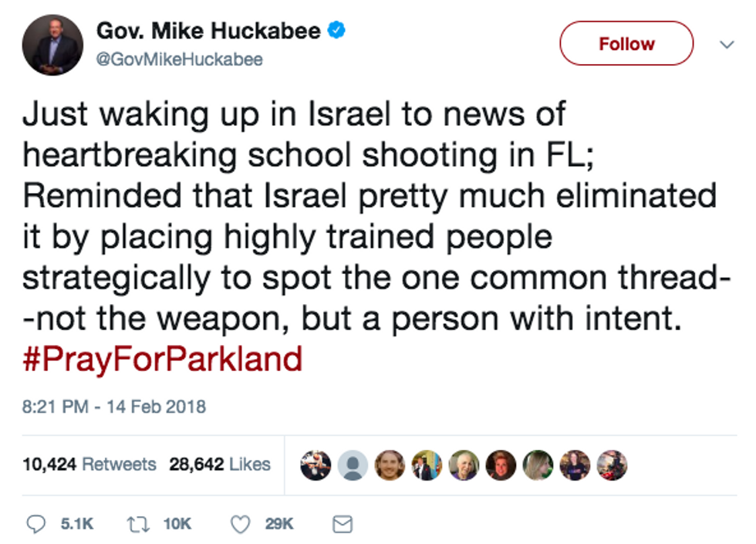Open the 8:21 PM timestamp permalink
The image size is (756, 544).
coord(114,407)
